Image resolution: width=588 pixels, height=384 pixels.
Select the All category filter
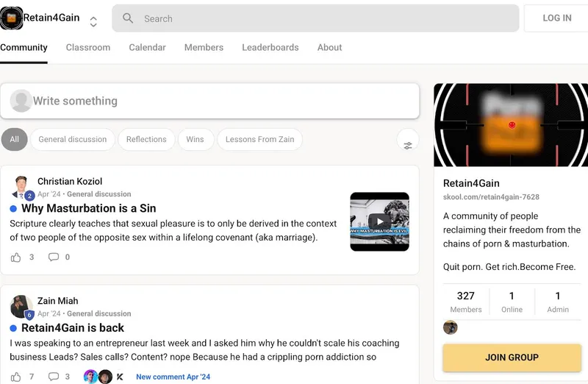(14, 139)
